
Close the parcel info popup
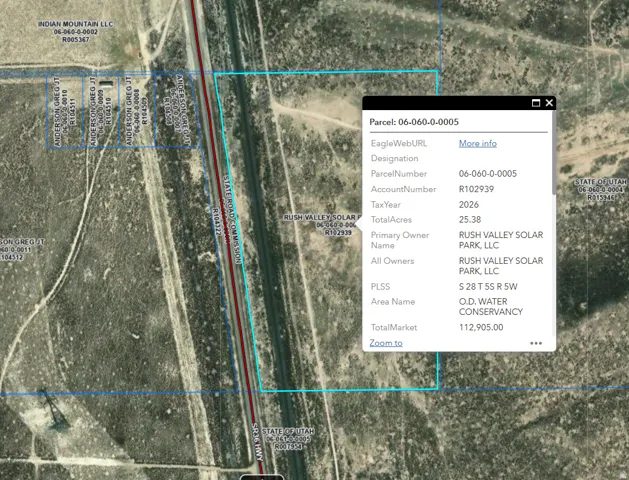point(549,103)
